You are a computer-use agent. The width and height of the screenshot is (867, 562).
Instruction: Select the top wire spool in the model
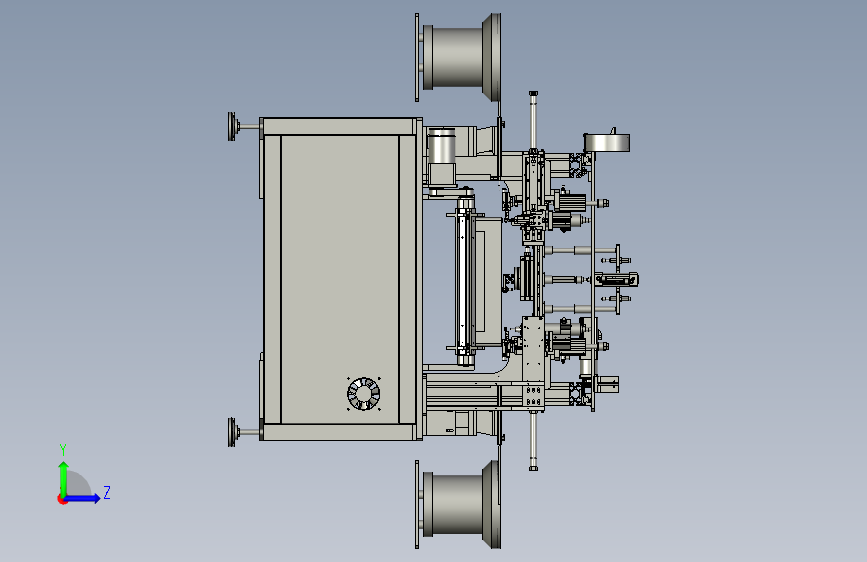(x=462, y=58)
